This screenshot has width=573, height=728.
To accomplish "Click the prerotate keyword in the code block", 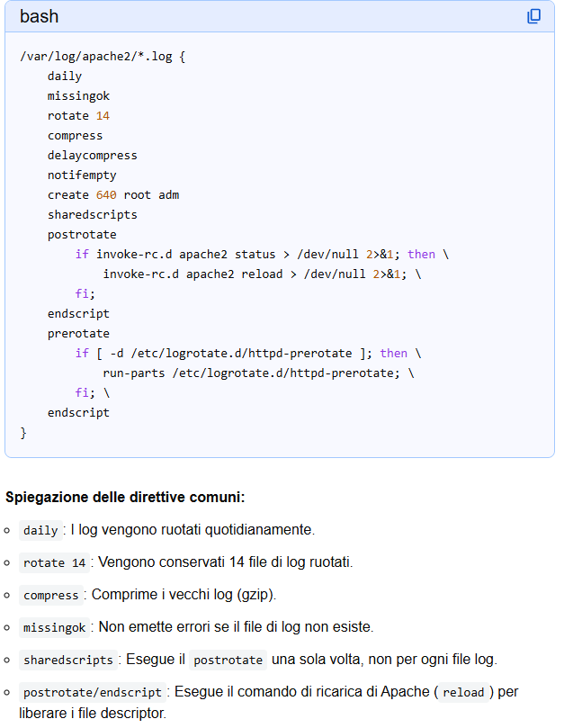I will click(x=78, y=333).
